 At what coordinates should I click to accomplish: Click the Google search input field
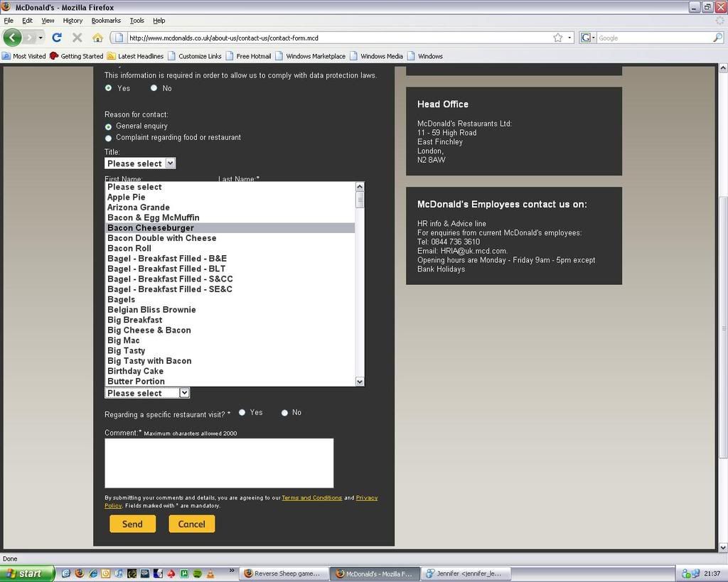point(655,38)
